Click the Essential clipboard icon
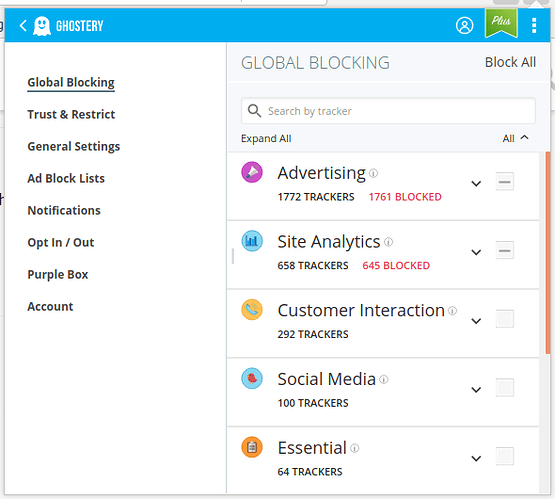 [x=252, y=447]
